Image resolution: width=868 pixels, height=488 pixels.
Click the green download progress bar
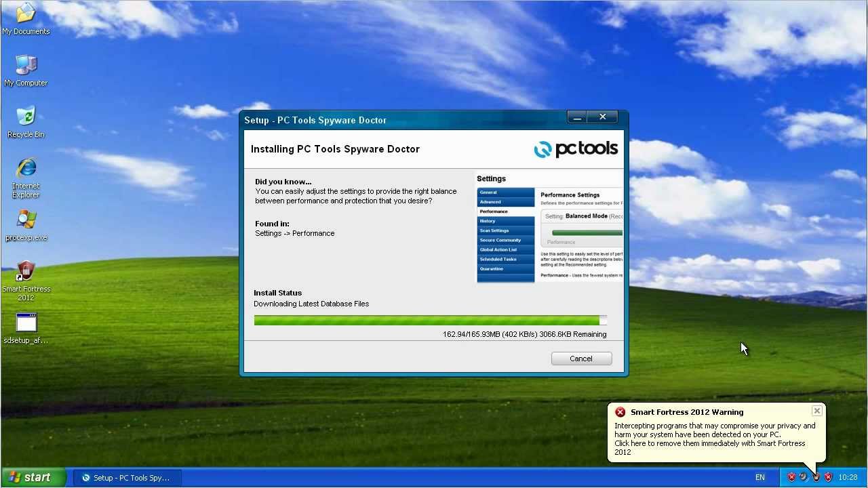(430, 320)
